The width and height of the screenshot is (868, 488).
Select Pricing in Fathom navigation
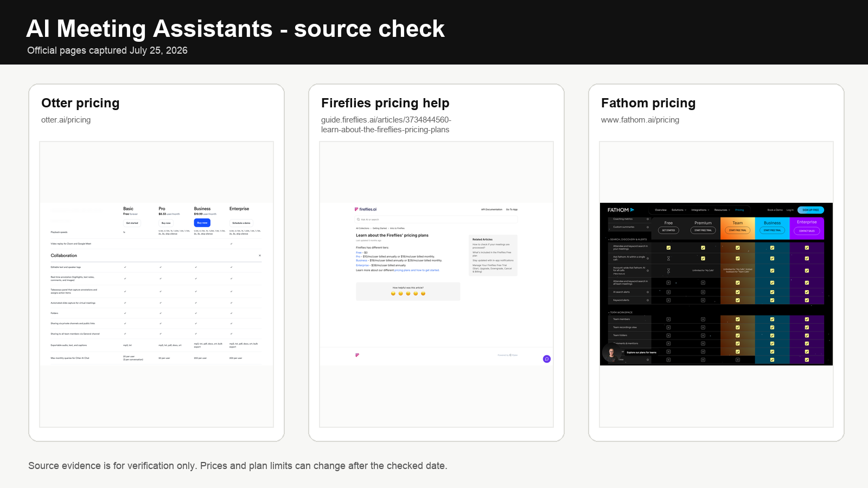click(739, 210)
